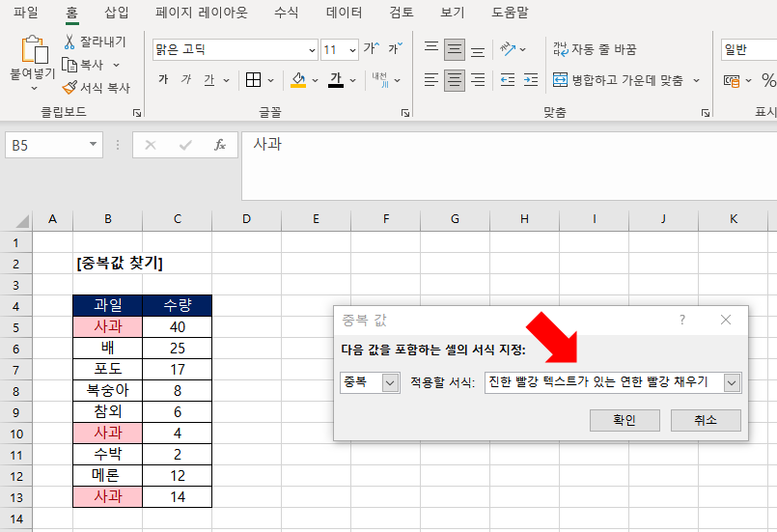Select the row 10 header

click(x=15, y=434)
